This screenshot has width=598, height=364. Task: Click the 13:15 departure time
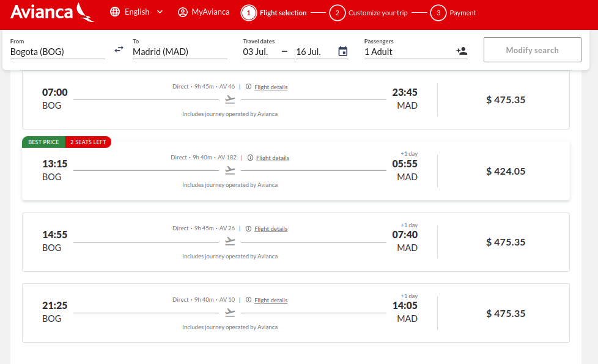(x=55, y=164)
